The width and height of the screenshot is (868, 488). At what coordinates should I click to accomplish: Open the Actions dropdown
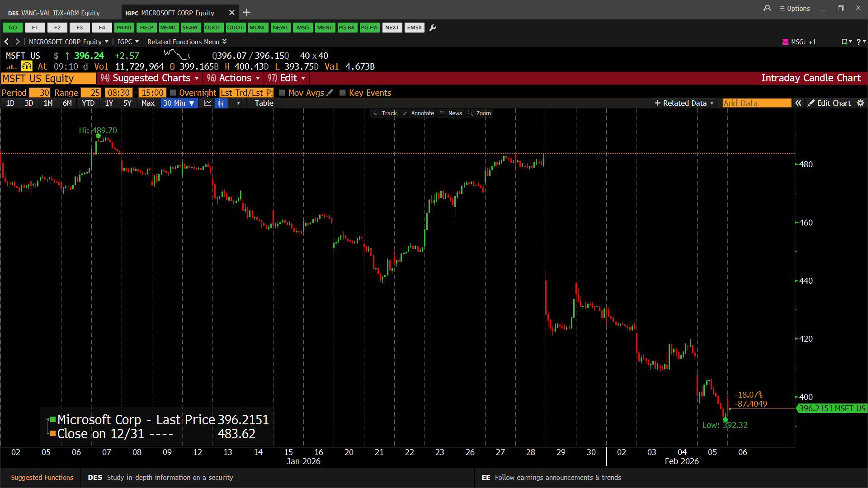233,78
